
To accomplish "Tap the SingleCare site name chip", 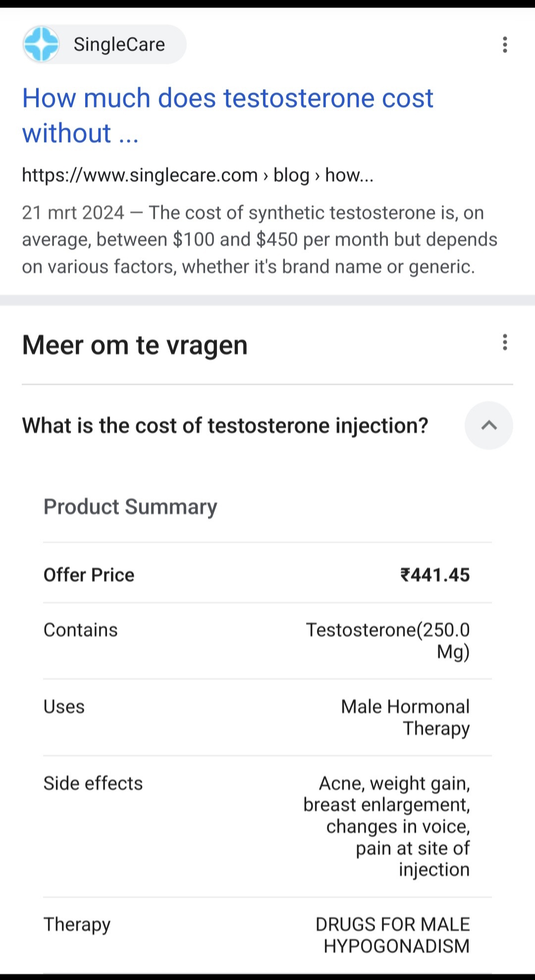I will (x=105, y=45).
